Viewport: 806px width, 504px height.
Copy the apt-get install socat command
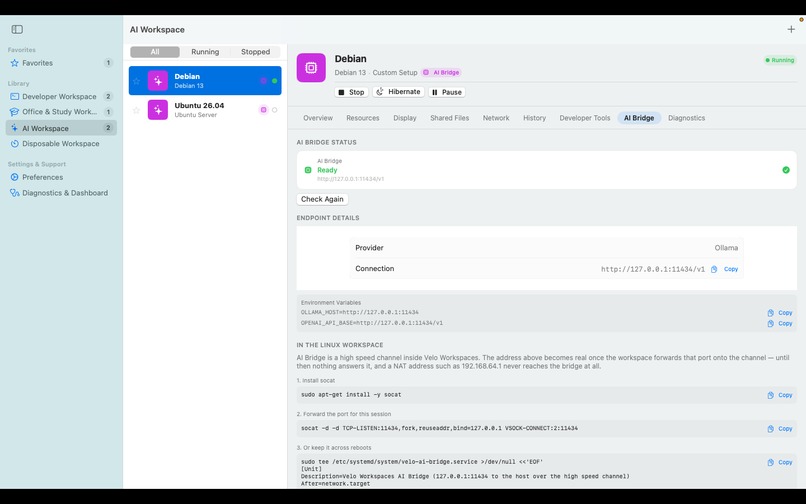pos(785,395)
